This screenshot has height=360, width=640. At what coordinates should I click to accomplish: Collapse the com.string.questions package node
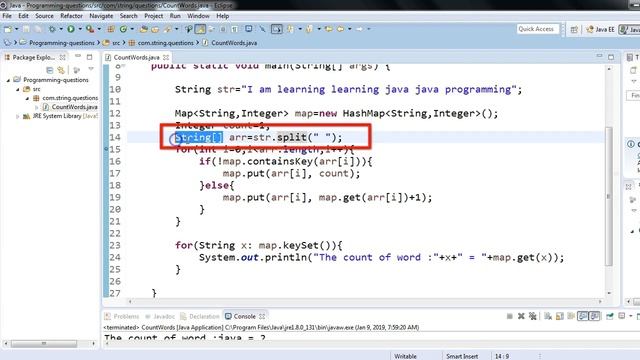(x=27, y=98)
